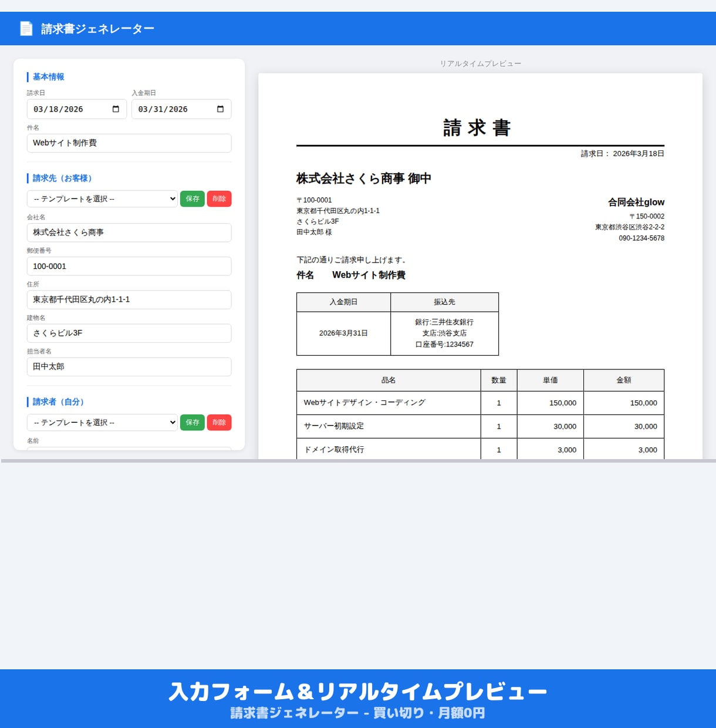Viewport: 716px width, 728px height.
Task: Click the 担当者名 field showing 田中太郎
Action: (129, 366)
